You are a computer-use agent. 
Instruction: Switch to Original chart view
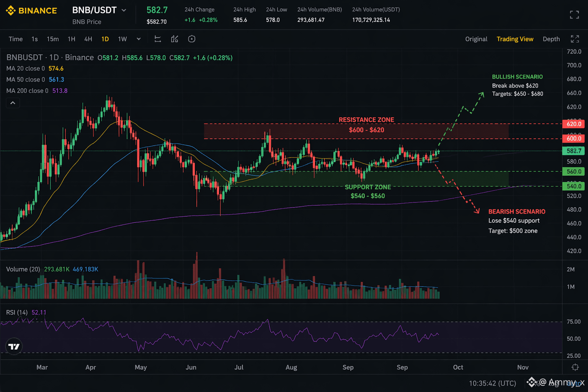tap(476, 39)
